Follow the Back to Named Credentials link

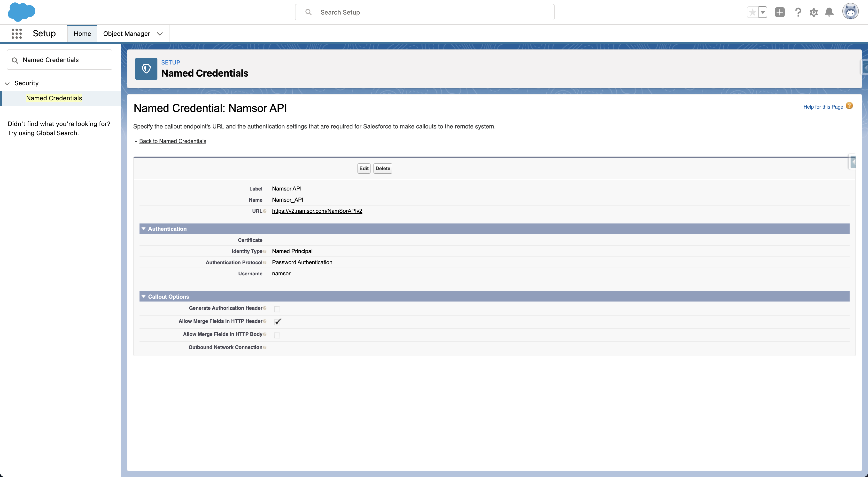pos(172,141)
